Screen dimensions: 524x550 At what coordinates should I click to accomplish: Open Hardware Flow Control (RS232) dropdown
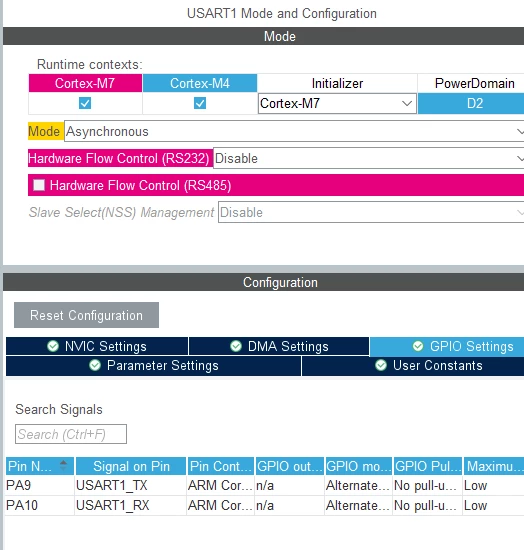(368, 158)
